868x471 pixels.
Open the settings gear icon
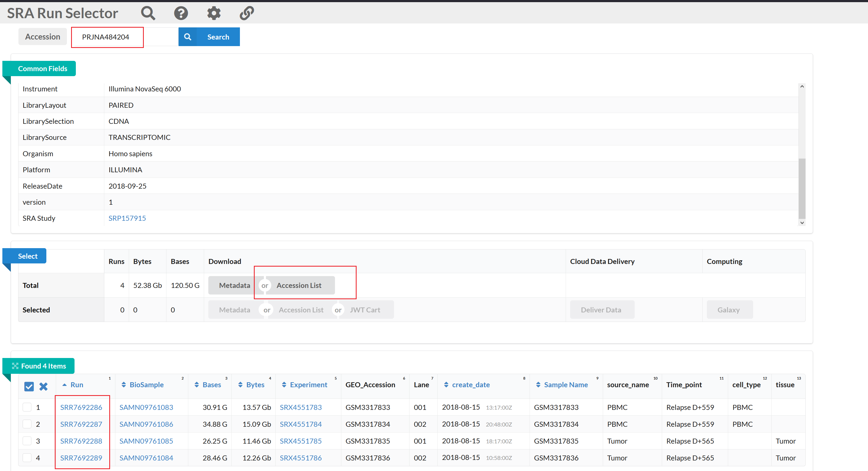[214, 13]
